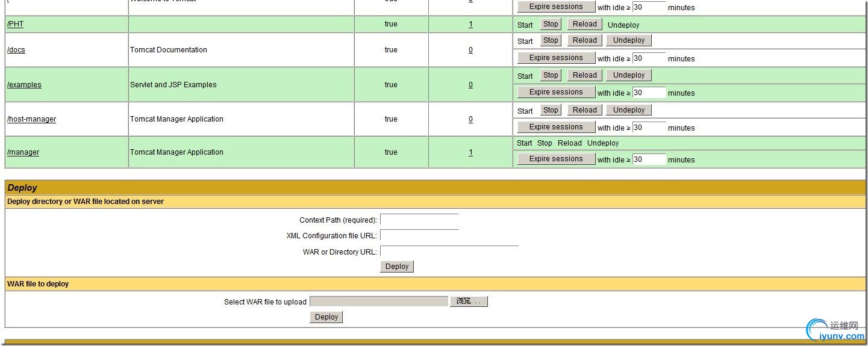
Task: Undeploy the /docs application
Action: pyautogui.click(x=629, y=40)
